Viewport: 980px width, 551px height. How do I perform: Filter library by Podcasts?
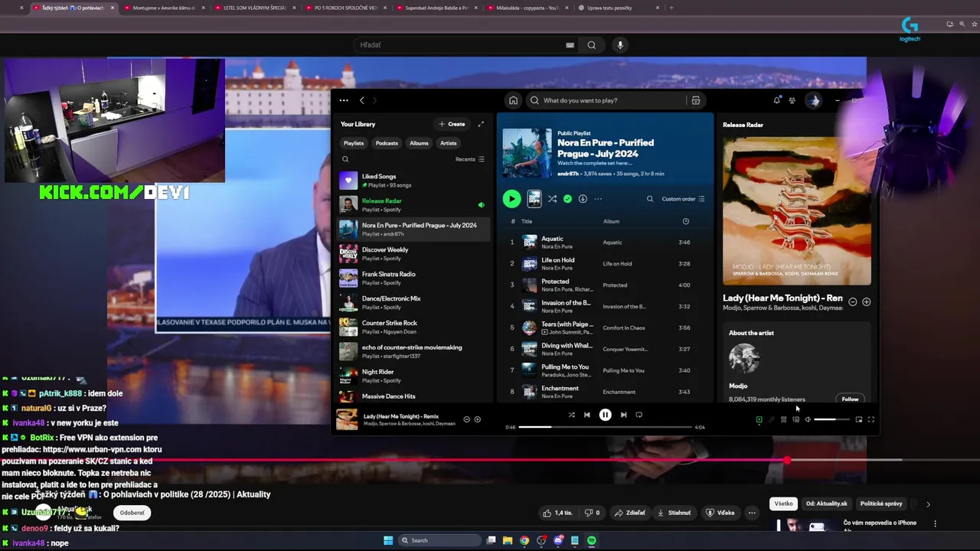[x=387, y=143]
